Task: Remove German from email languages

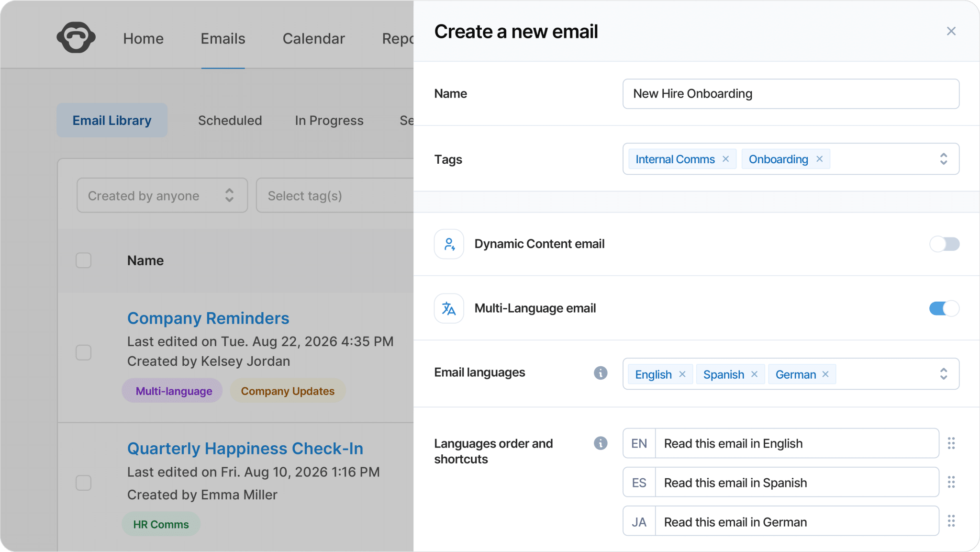Action: click(825, 374)
